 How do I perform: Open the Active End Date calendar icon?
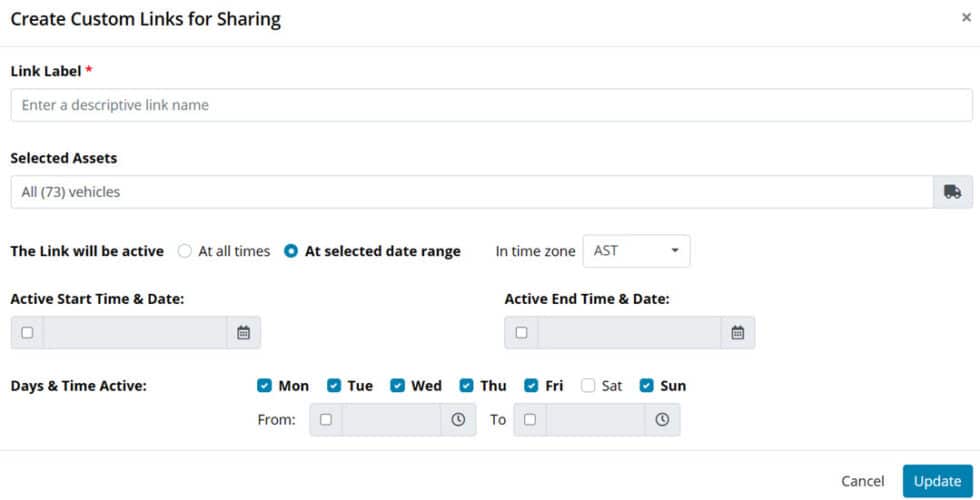738,332
